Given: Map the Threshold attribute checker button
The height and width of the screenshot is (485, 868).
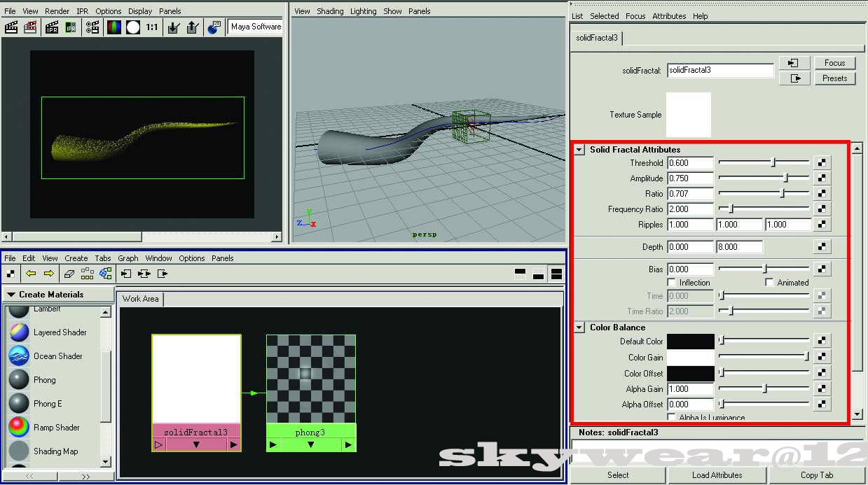Looking at the screenshot, I should tap(822, 163).
